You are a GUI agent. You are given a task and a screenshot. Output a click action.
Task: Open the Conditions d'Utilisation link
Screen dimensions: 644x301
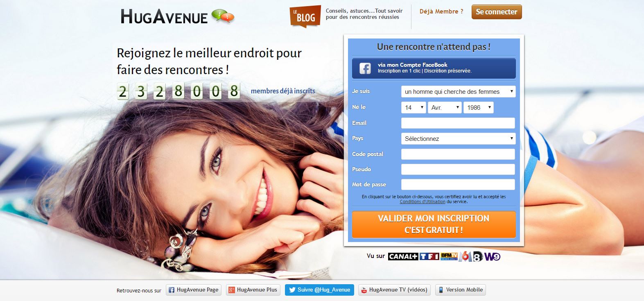pos(422,201)
